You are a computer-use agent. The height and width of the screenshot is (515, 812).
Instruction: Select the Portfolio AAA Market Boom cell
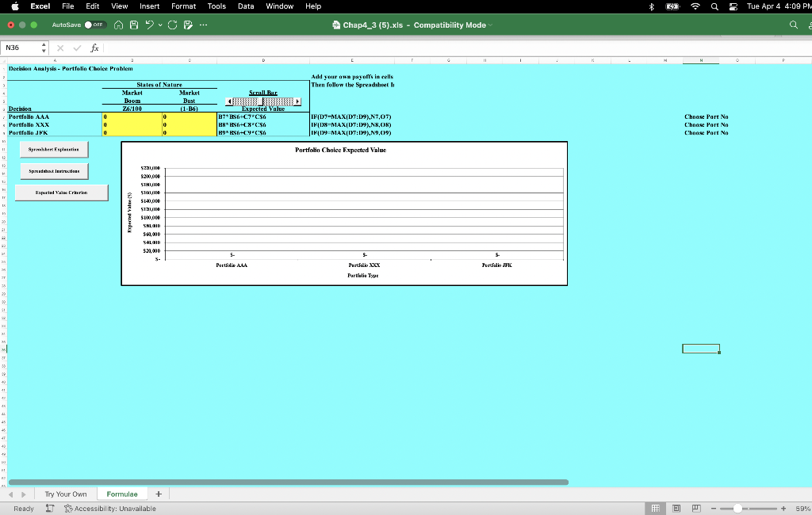(x=132, y=116)
